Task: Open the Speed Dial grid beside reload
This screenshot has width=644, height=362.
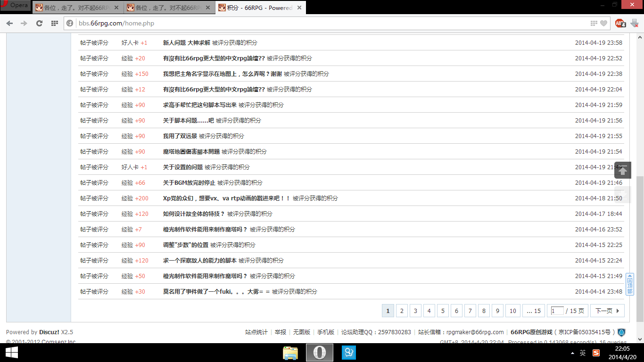Action: click(x=55, y=23)
